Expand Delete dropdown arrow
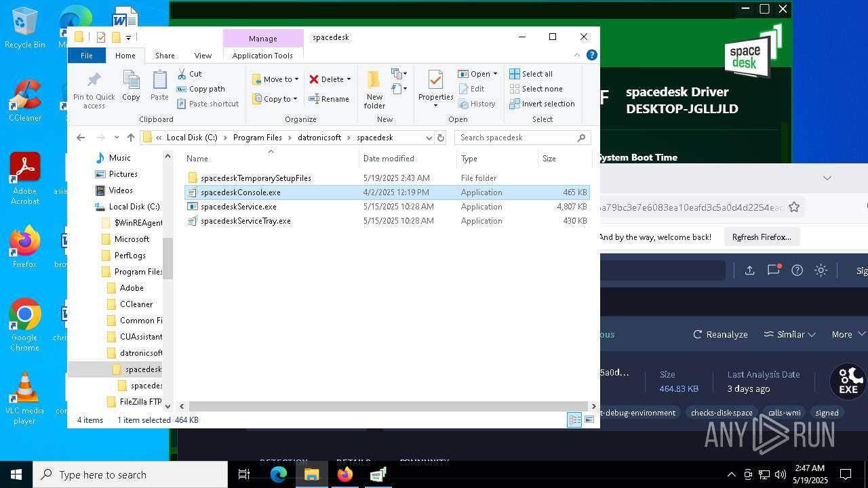 (349, 79)
